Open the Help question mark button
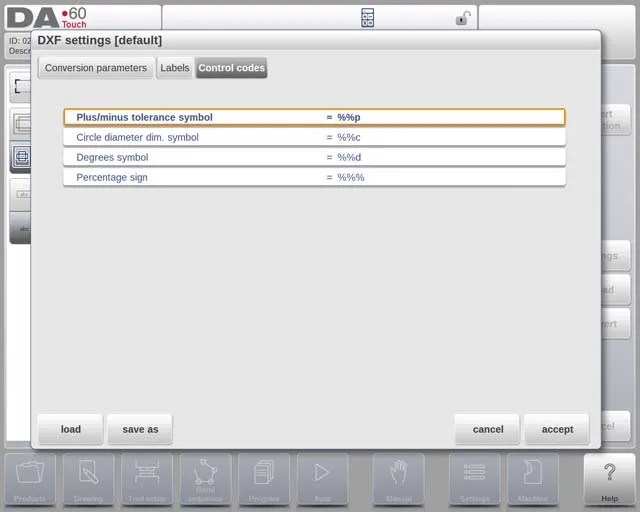Screen dimensions: 640x512 tap(609, 479)
